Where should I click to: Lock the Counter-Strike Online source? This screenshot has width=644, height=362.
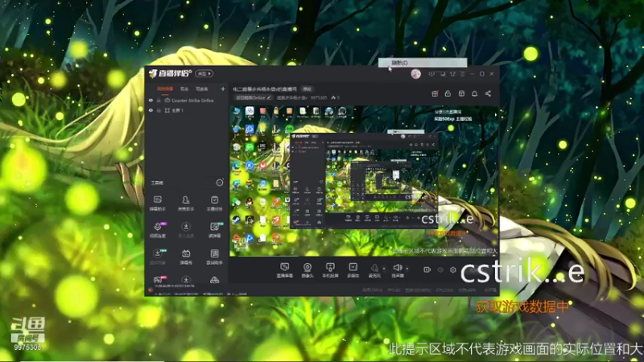pyautogui.click(x=159, y=101)
